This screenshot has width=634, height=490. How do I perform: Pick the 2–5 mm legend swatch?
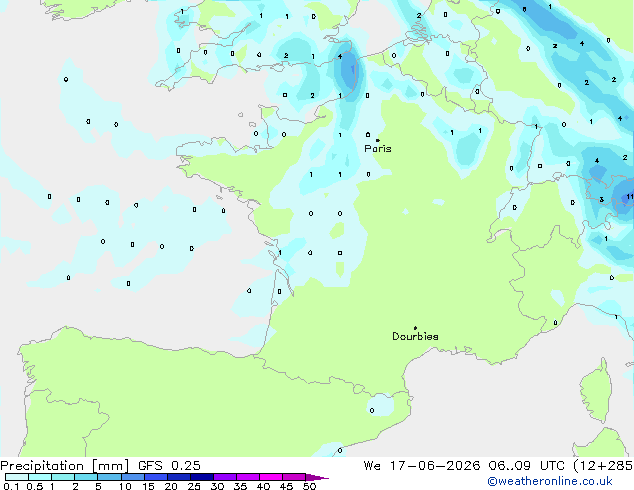tap(86, 477)
